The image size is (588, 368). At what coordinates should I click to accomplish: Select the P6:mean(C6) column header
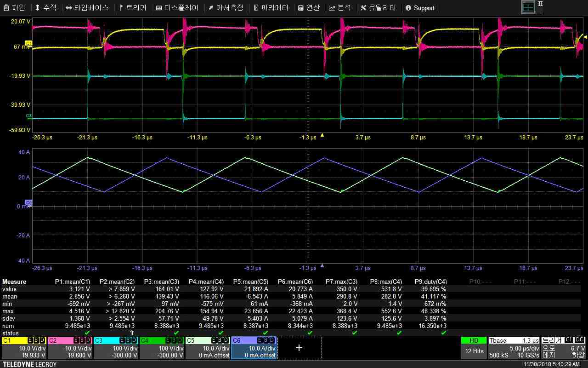coord(296,282)
